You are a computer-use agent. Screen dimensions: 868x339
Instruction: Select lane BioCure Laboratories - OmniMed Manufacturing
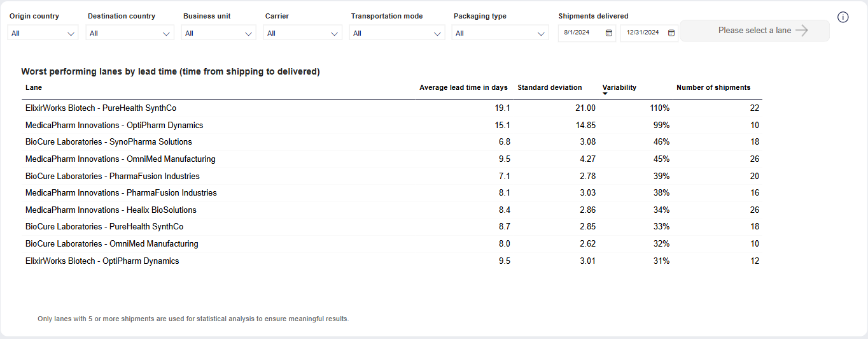[x=112, y=243]
